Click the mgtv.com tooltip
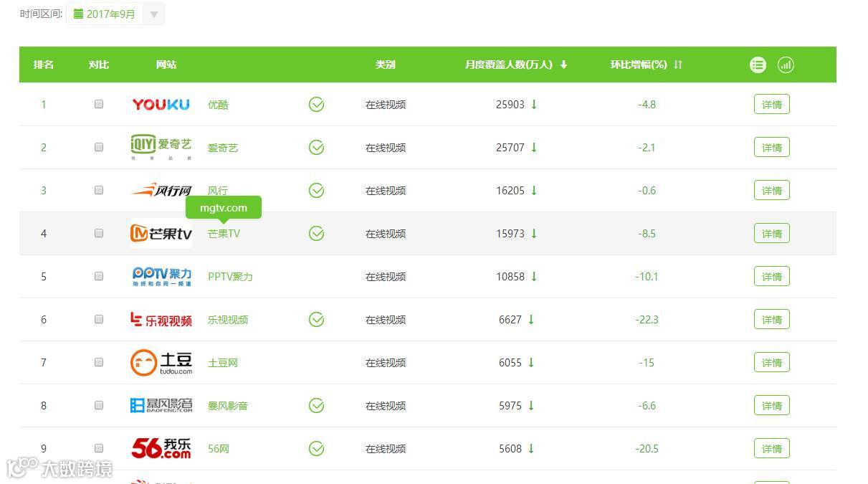This screenshot has width=868, height=484. 224,208
